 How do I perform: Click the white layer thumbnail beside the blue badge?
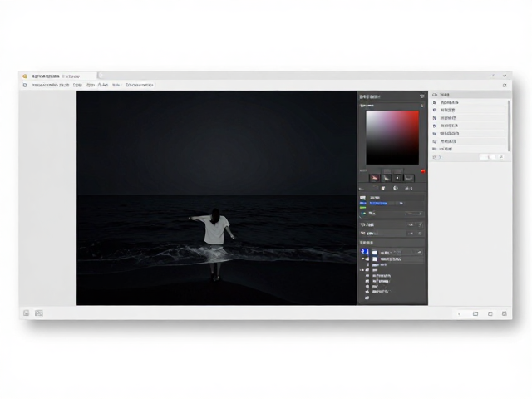click(x=375, y=253)
